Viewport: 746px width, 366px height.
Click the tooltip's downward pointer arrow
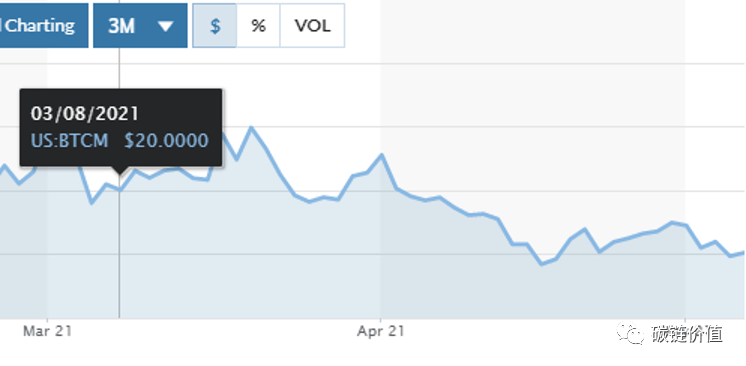click(x=119, y=171)
